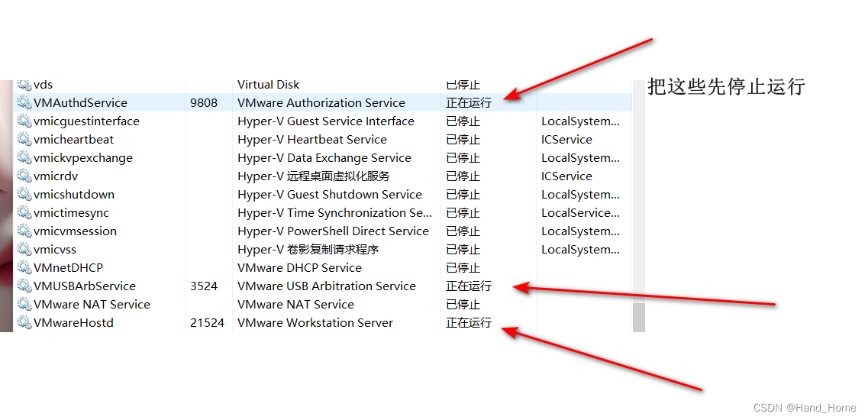Image resolution: width=868 pixels, height=420 pixels.
Task: Click Hyper-V PowerShell Direct Service description
Action: tap(334, 231)
